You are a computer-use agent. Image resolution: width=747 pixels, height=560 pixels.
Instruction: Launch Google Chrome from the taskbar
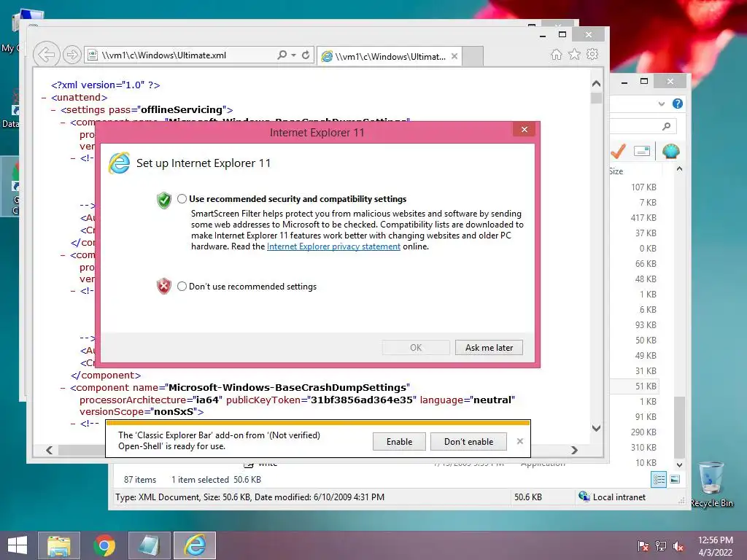pos(104,545)
